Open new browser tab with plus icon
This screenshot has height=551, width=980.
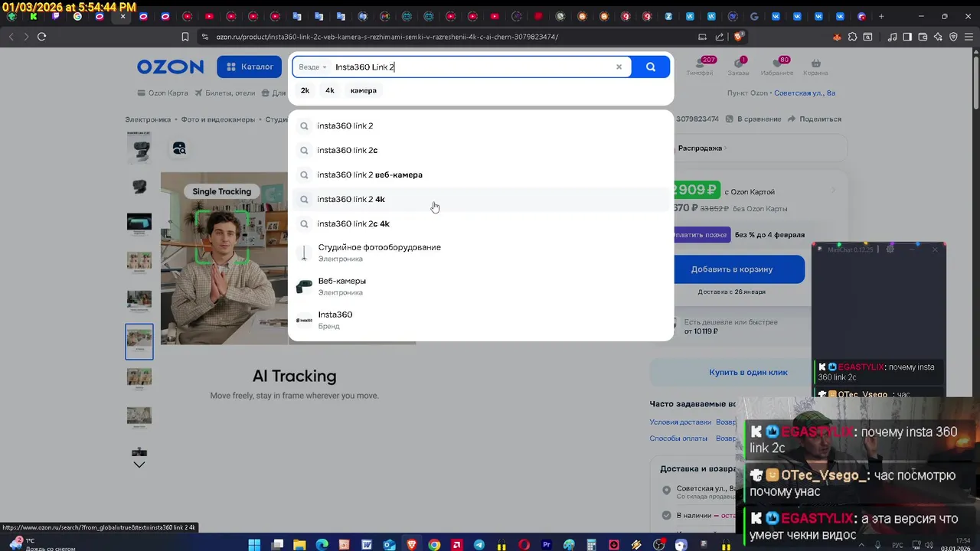[x=881, y=16]
